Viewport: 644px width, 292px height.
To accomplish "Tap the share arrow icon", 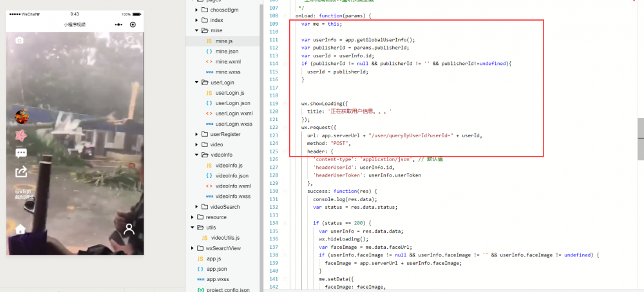I will [x=21, y=171].
